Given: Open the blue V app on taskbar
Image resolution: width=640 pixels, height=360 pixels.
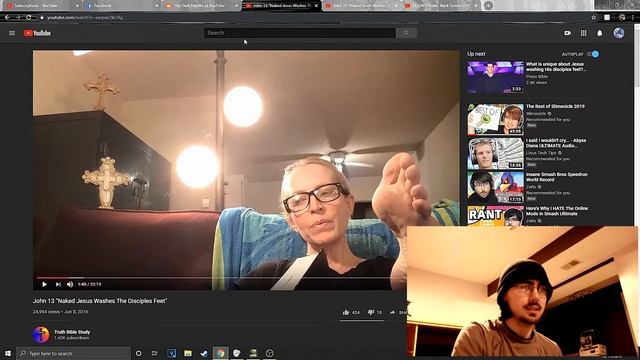Looking at the screenshot, I should 171,353.
